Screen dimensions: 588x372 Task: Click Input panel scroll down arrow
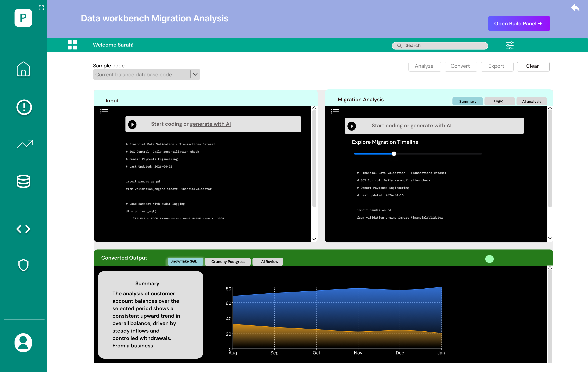click(314, 239)
